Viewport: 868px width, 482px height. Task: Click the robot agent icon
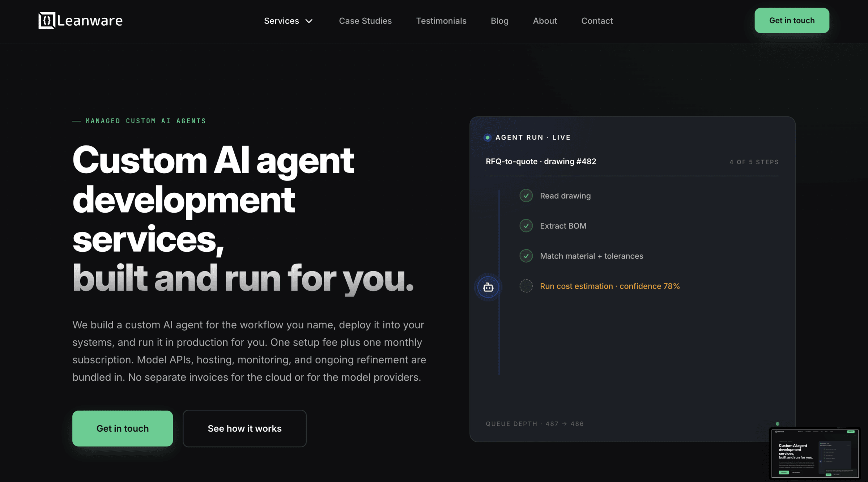tap(488, 287)
